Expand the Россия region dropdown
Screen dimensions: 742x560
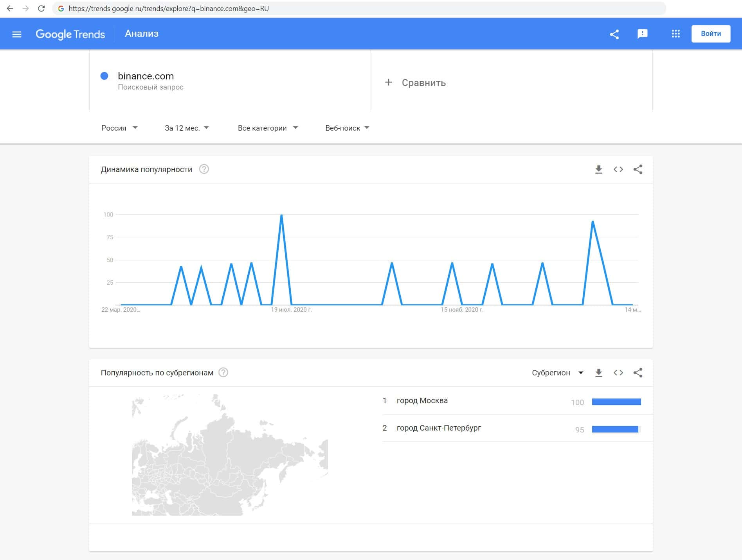click(119, 128)
